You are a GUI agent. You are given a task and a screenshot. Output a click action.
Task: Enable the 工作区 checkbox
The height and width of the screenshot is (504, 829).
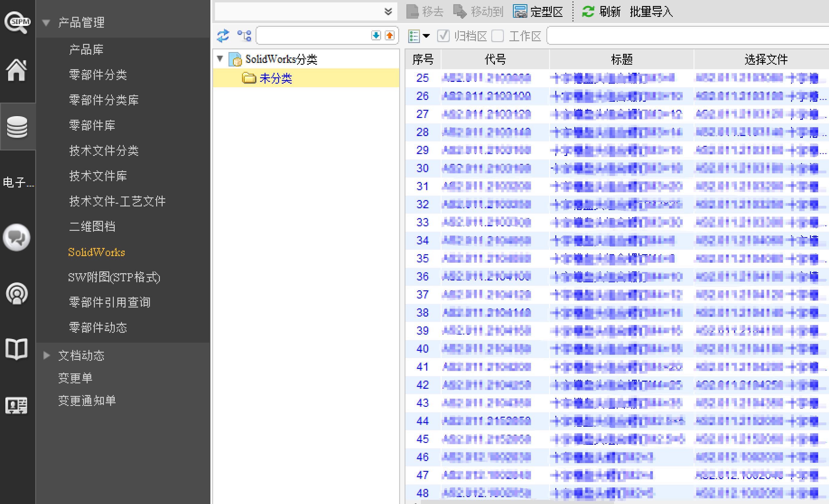[x=498, y=36]
